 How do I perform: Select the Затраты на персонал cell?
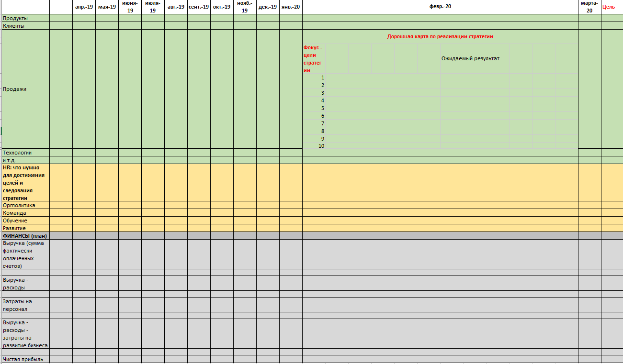click(x=25, y=305)
